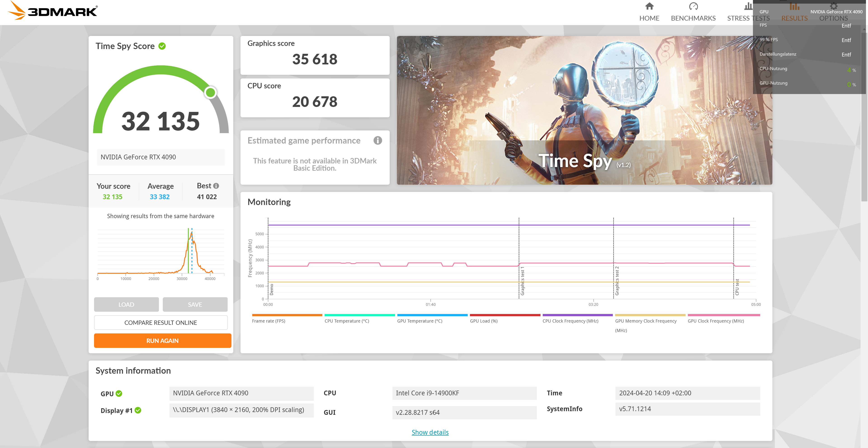The height and width of the screenshot is (448, 868).
Task: Expand system information with Show details
Action: (x=430, y=432)
